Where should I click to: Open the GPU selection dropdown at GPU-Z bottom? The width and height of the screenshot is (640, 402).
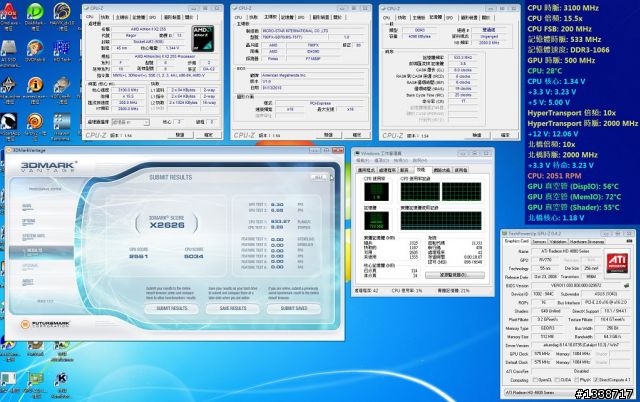(x=569, y=392)
